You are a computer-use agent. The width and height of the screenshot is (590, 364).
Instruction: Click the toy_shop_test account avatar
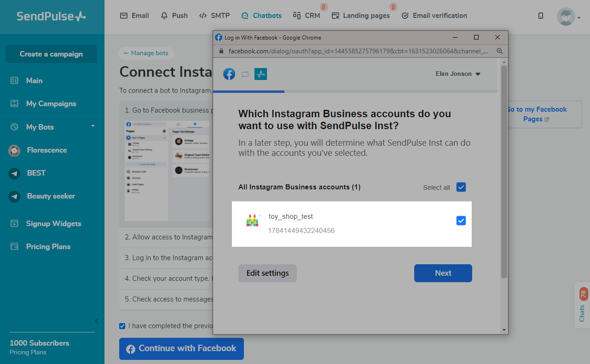point(253,221)
